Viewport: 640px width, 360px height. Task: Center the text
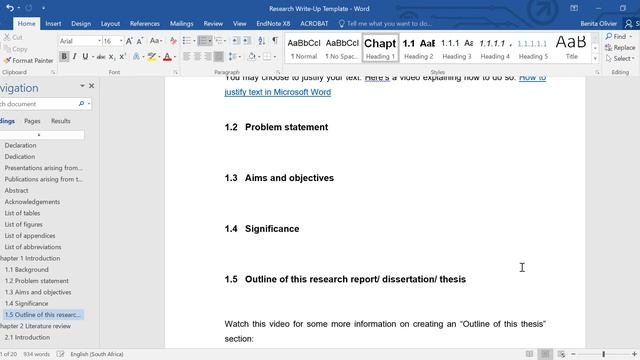point(197,56)
